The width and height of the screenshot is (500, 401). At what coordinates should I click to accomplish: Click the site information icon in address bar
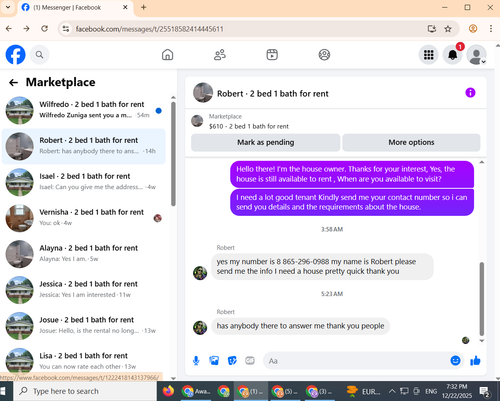point(66,29)
